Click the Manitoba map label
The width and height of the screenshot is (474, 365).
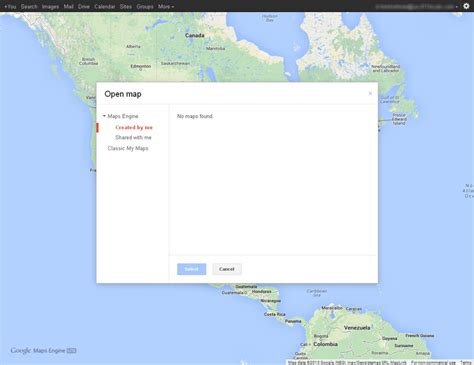pos(216,48)
